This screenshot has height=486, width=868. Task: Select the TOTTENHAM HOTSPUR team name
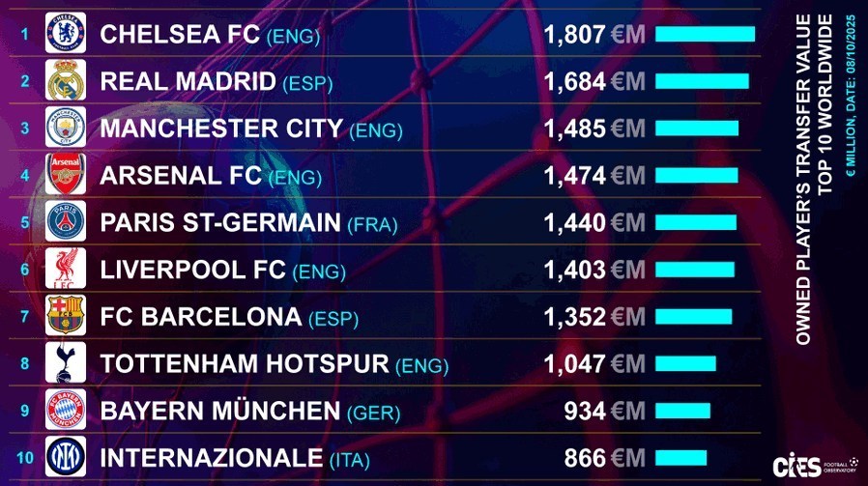pos(244,363)
